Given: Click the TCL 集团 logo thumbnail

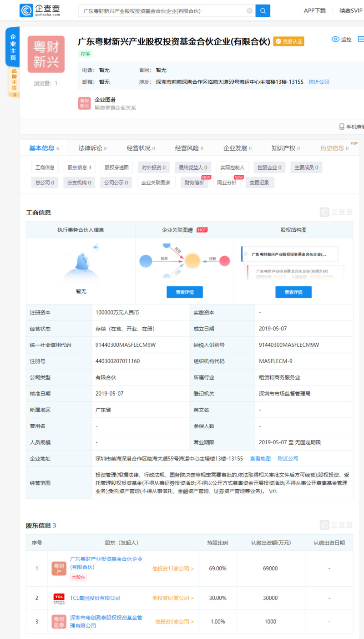Looking at the screenshot, I should click(x=58, y=598).
